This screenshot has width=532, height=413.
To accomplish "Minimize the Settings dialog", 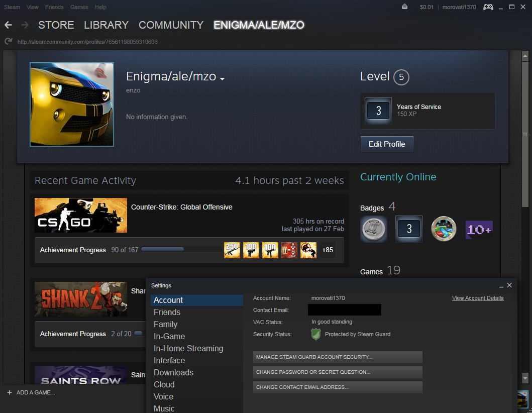I will click(501, 286).
